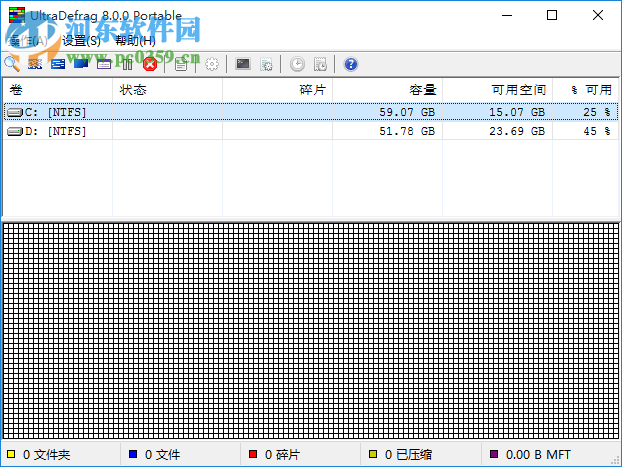Click the Analyze magnifier icon
The width and height of the screenshot is (622, 467).
(x=12, y=64)
